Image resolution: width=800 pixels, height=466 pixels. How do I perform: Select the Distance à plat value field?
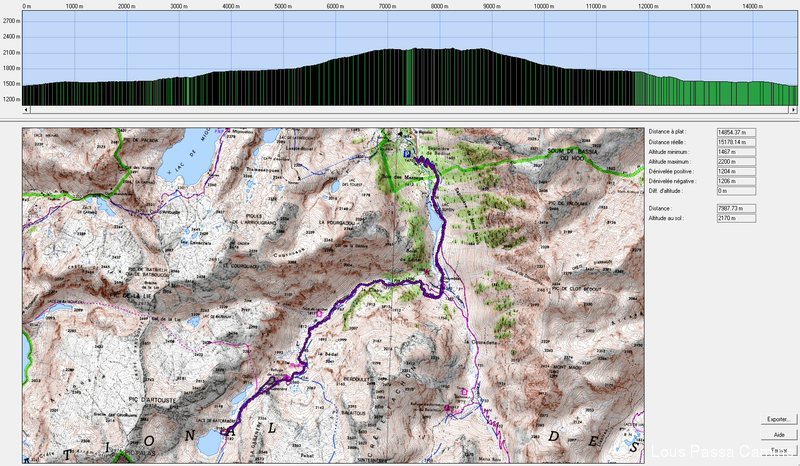coord(737,132)
